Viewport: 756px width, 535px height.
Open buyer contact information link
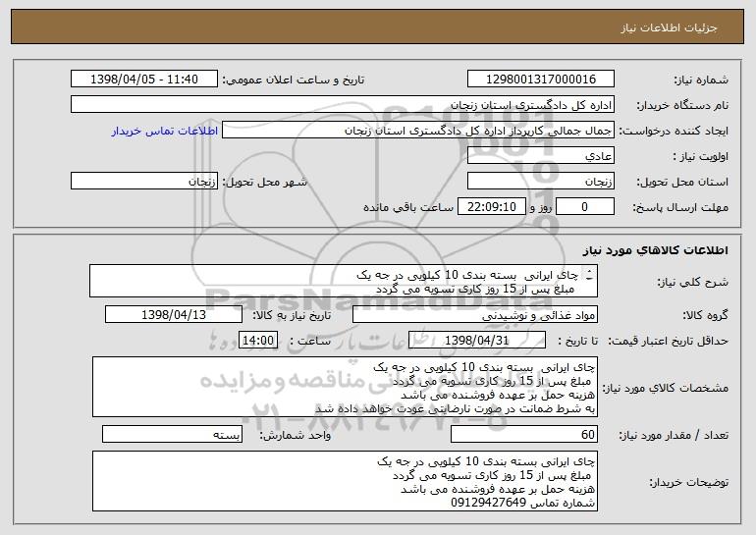tap(165, 131)
